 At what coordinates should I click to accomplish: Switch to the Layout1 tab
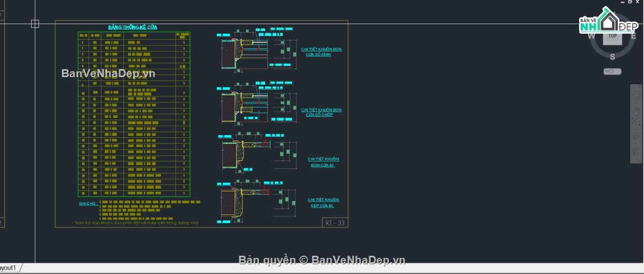(x=9, y=268)
